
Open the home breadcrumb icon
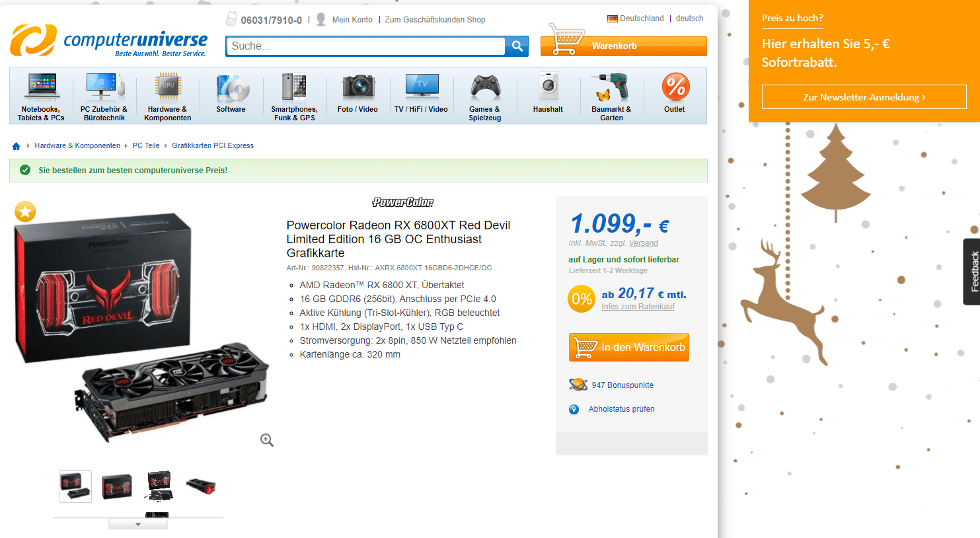(17, 146)
